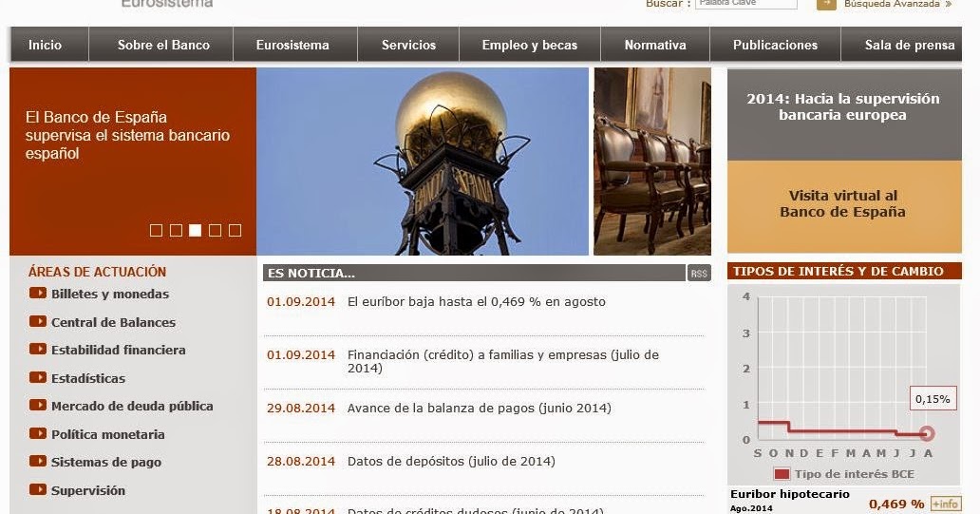Click the +info button beside Euribor hipotecario
The image size is (980, 514).
coord(944,504)
